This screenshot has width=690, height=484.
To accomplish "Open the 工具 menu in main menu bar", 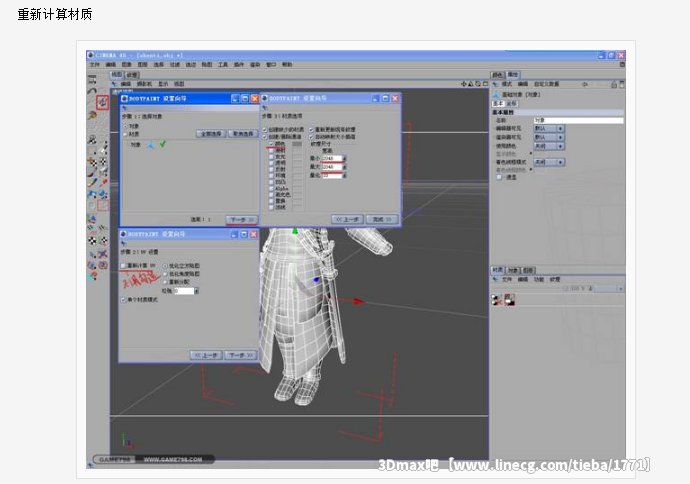I will (223, 65).
